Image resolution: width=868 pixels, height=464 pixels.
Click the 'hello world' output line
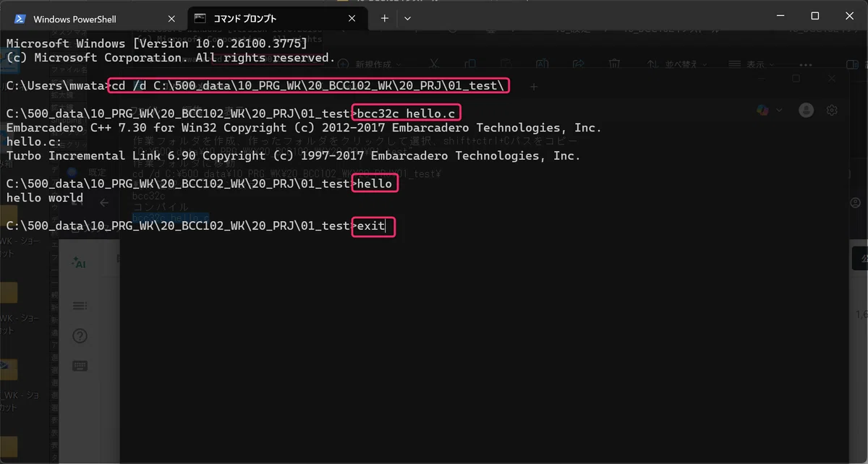(45, 197)
